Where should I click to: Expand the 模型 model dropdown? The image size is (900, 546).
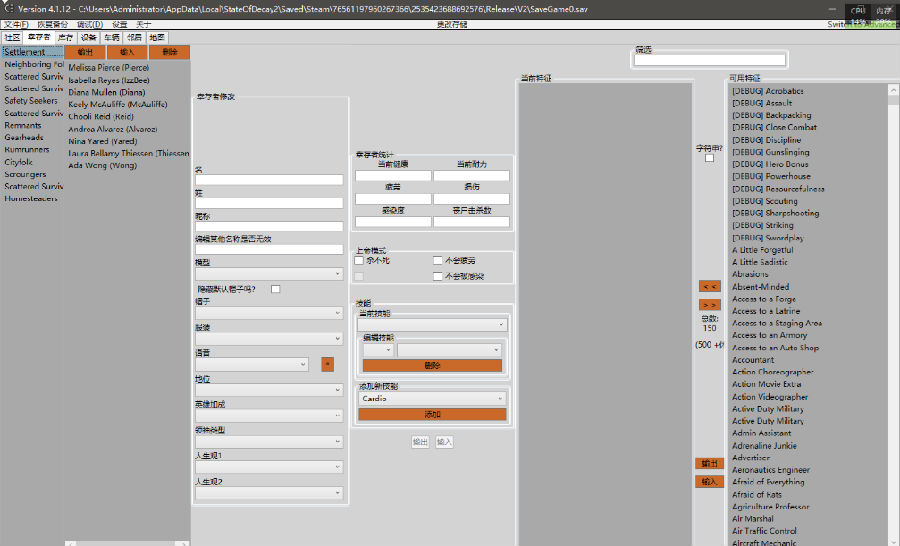269,274
